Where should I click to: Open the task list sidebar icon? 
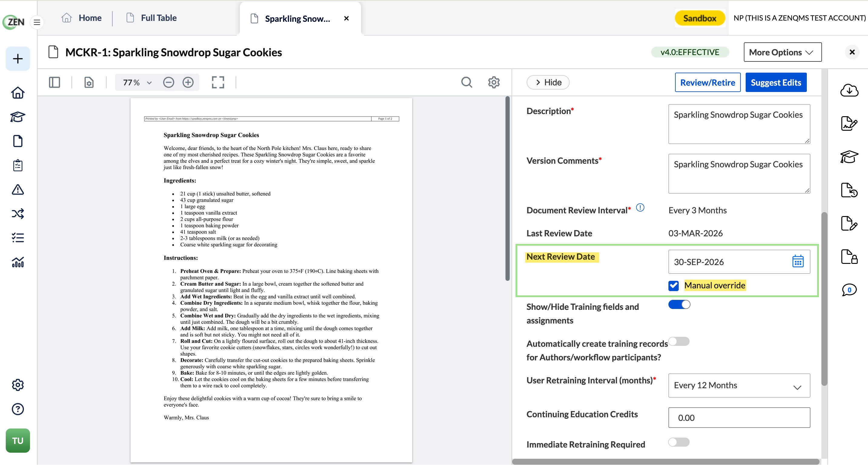18,238
